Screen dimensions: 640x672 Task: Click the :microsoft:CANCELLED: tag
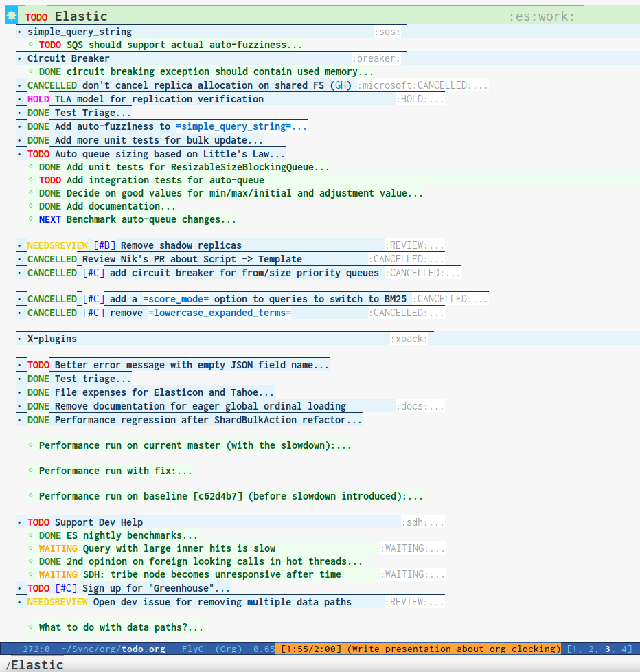[x=414, y=85]
